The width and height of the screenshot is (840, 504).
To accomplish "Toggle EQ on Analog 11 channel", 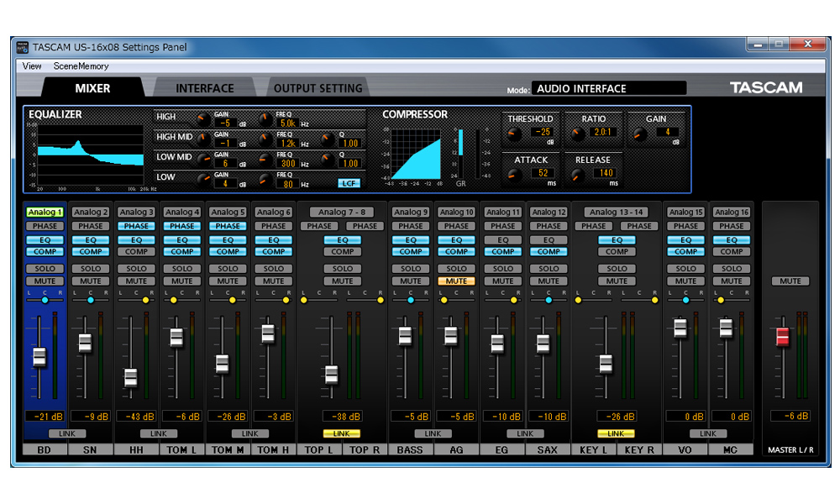I will pos(502,240).
